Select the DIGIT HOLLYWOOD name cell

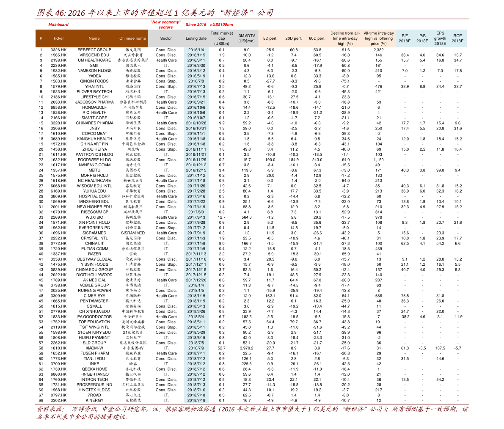coord(94,275)
